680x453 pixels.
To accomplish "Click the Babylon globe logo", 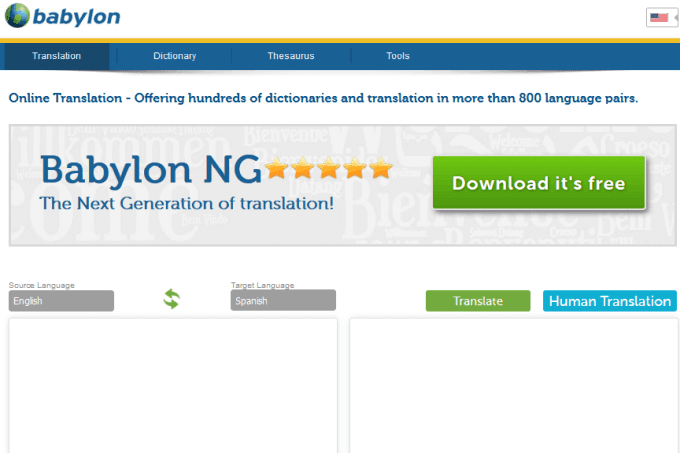I will click(x=17, y=16).
